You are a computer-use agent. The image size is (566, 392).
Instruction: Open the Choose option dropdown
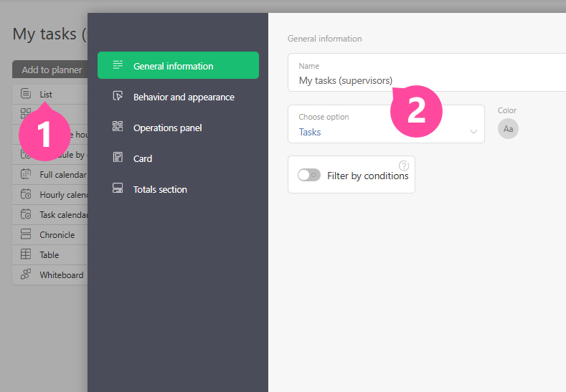pyautogui.click(x=386, y=125)
